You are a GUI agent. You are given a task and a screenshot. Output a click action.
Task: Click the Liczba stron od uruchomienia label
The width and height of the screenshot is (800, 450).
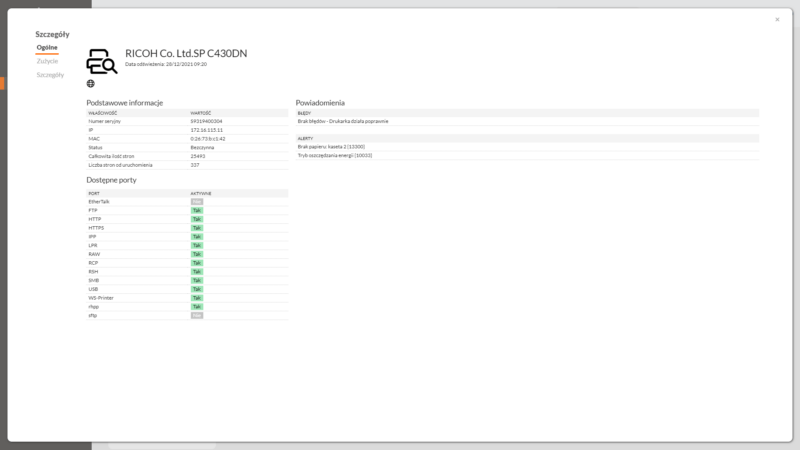tap(120, 165)
